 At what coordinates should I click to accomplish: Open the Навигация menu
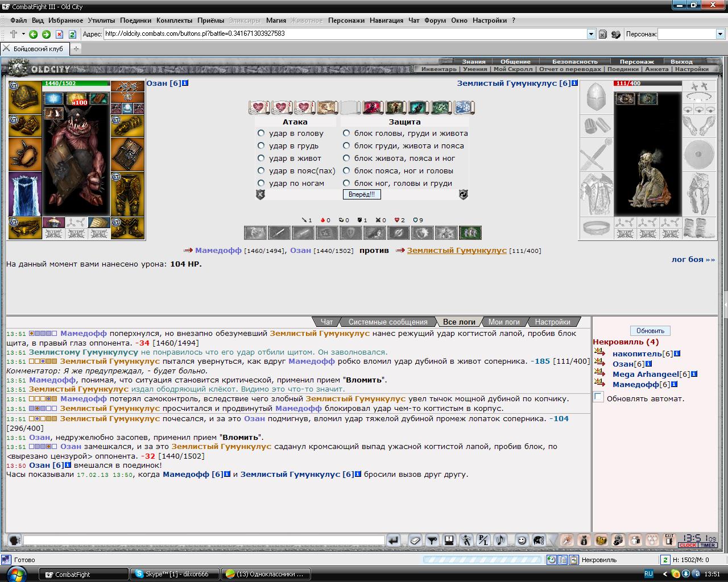click(386, 20)
